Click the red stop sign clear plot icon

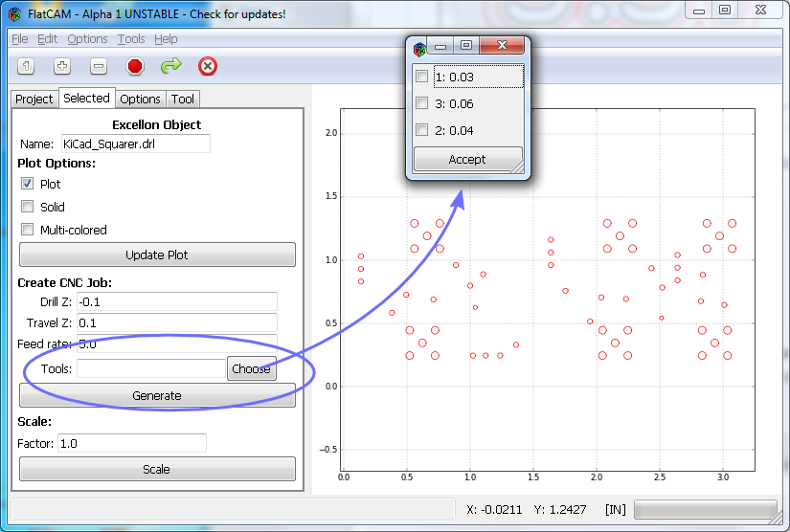(135, 66)
